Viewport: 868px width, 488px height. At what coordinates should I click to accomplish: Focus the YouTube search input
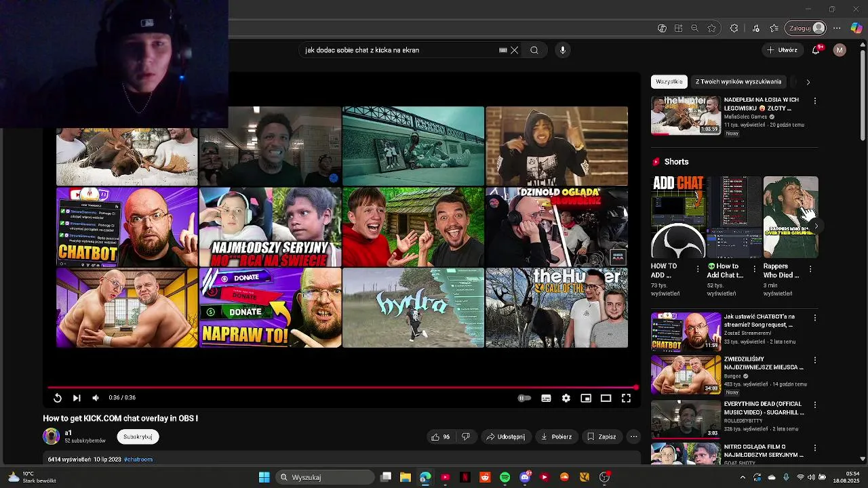400,50
